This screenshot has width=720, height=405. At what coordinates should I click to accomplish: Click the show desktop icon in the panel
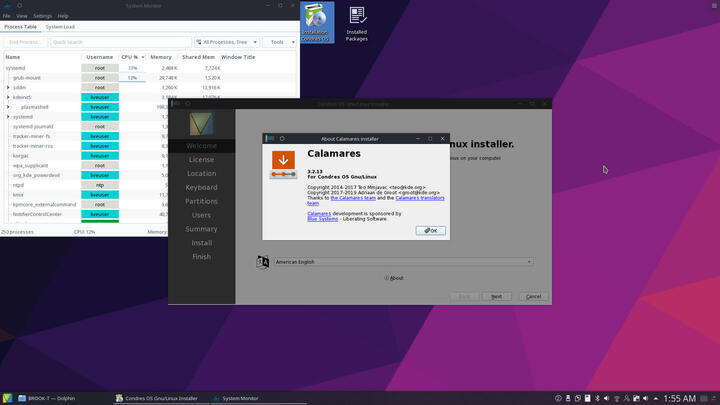point(704,398)
